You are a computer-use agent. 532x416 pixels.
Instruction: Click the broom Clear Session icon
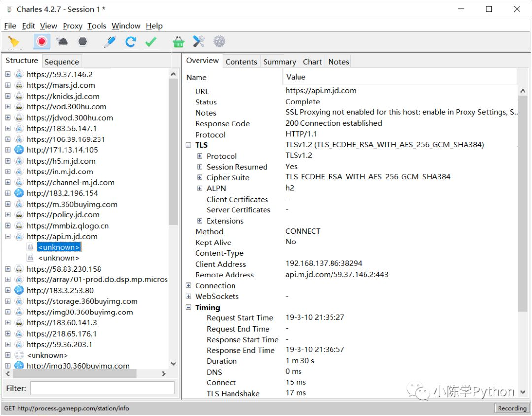[x=14, y=42]
